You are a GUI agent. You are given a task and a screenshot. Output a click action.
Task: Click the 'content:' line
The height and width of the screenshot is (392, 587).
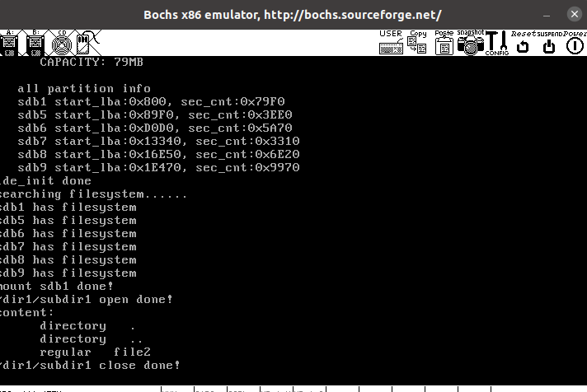(27, 312)
